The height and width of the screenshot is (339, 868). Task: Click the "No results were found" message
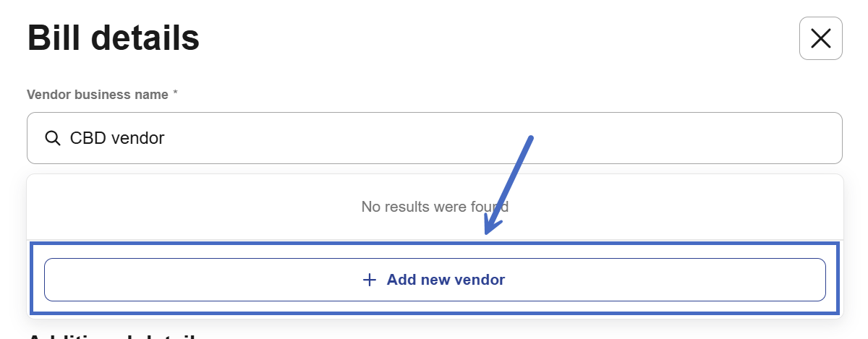click(x=434, y=207)
